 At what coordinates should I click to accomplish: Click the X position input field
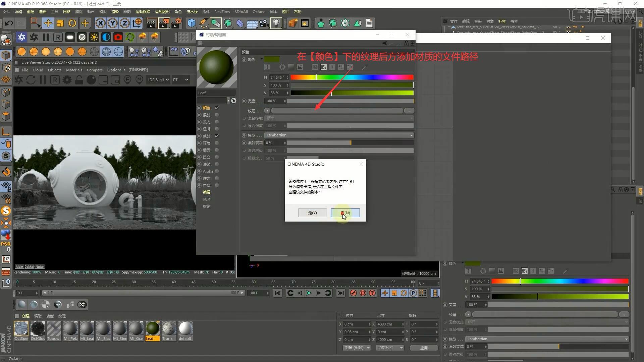(x=357, y=324)
